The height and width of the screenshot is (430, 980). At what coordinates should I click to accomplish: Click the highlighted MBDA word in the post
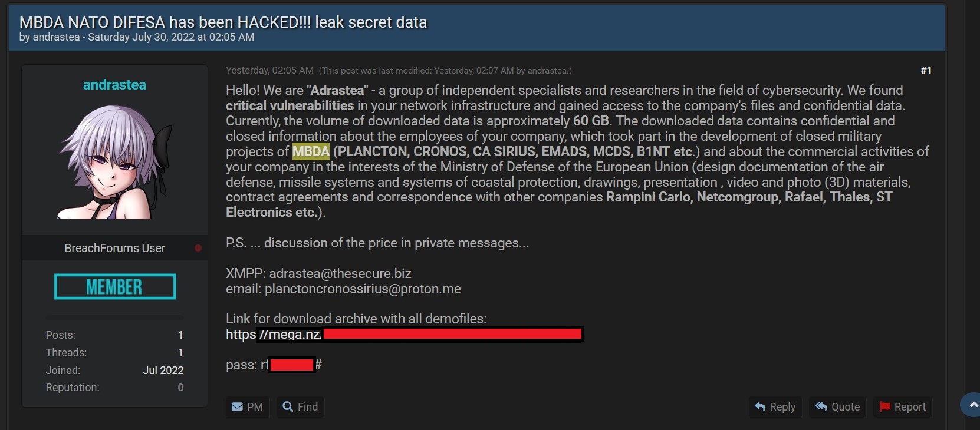(x=311, y=152)
